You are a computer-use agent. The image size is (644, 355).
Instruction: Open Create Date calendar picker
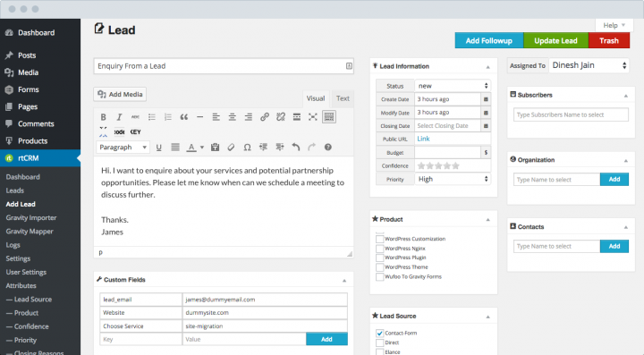[486, 99]
